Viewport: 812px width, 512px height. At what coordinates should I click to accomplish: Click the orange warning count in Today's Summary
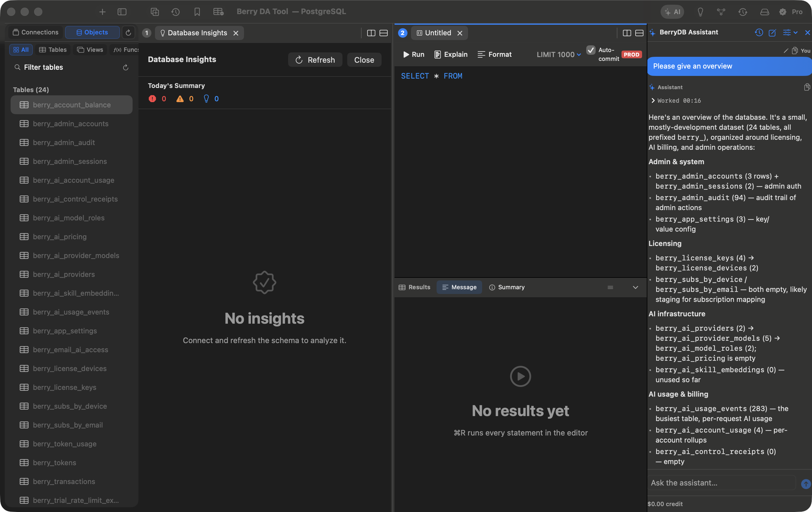(x=185, y=99)
